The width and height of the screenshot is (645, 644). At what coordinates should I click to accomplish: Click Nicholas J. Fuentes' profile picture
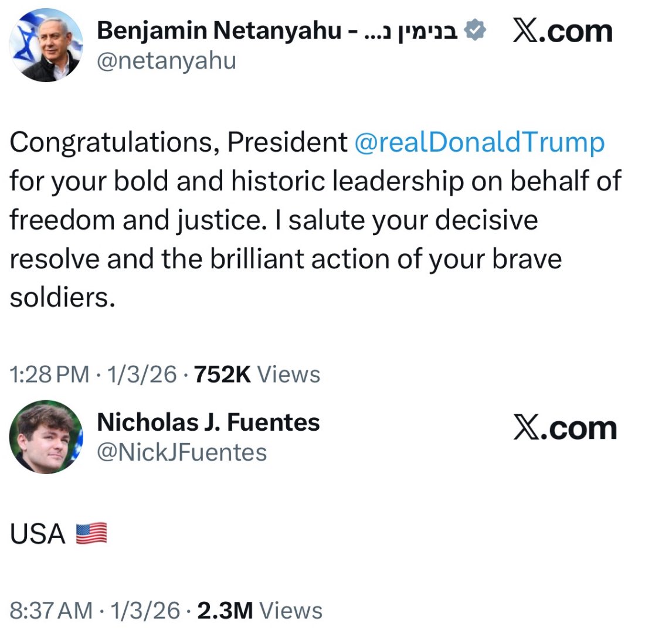(46, 437)
